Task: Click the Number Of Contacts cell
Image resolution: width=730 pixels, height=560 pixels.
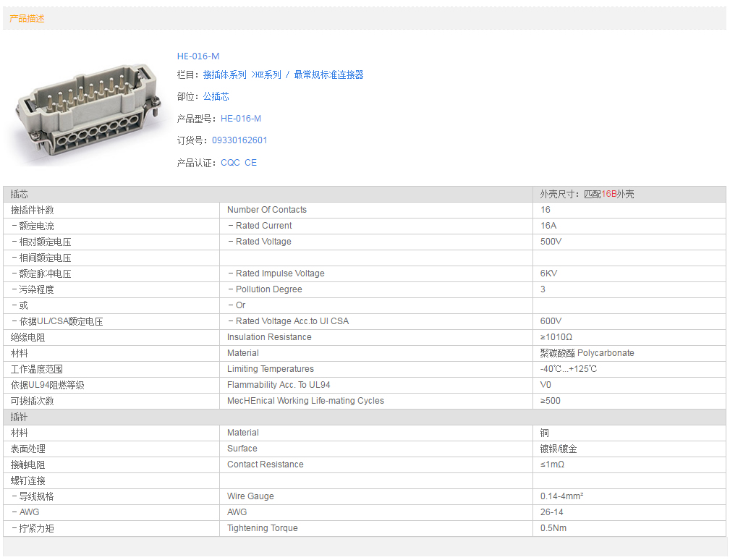Action: coord(267,210)
